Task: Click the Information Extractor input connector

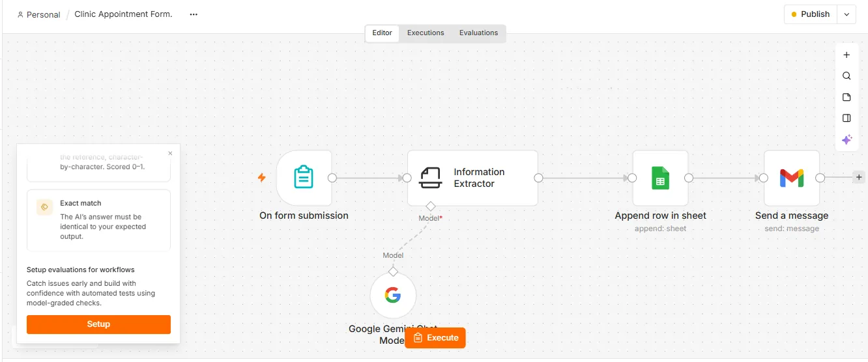Action: [x=407, y=178]
